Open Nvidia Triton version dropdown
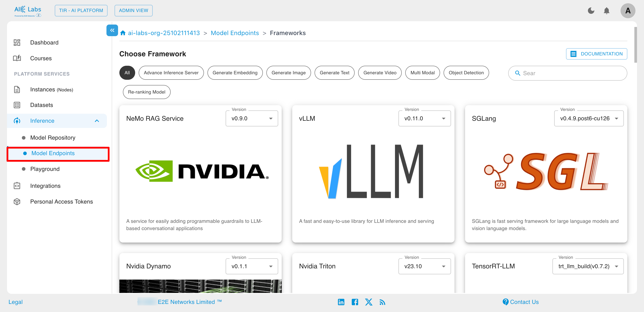Viewport: 644px width, 312px height. point(424,266)
